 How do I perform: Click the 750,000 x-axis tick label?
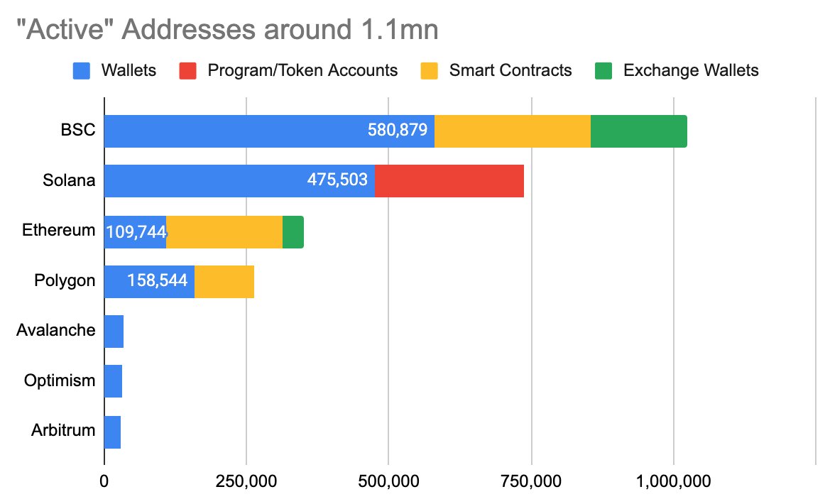pos(531,481)
